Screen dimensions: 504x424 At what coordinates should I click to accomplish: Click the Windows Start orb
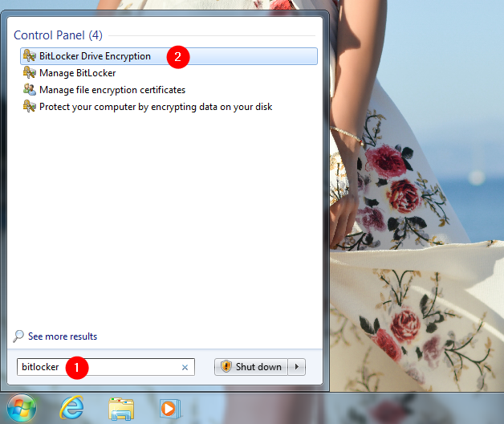(x=22, y=408)
